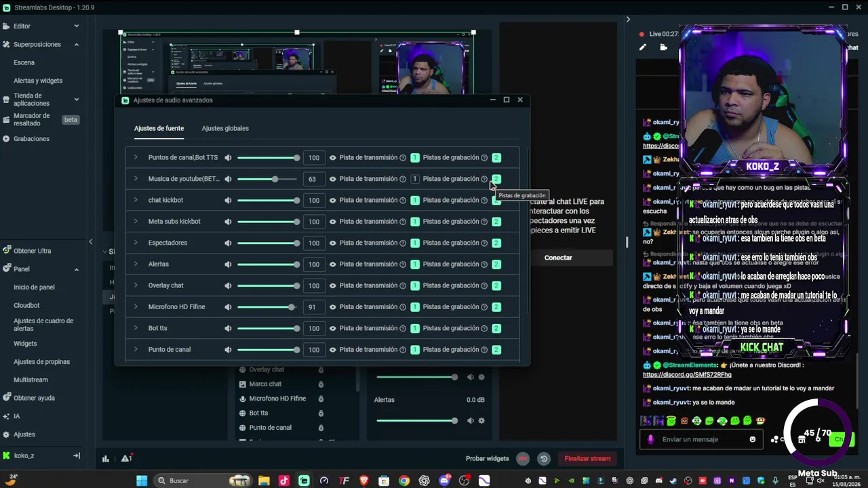
Task: Adjust Alertas mixer volume slider
Action: point(417,420)
